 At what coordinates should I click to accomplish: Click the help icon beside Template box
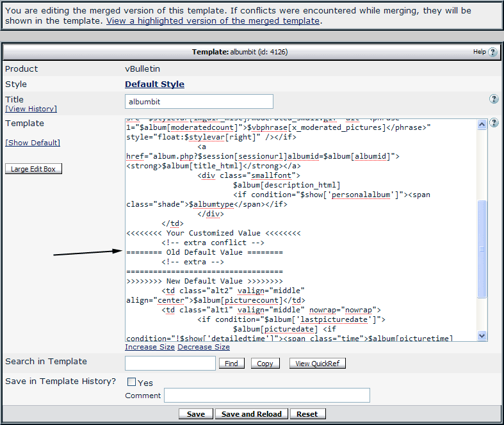pos(494,123)
